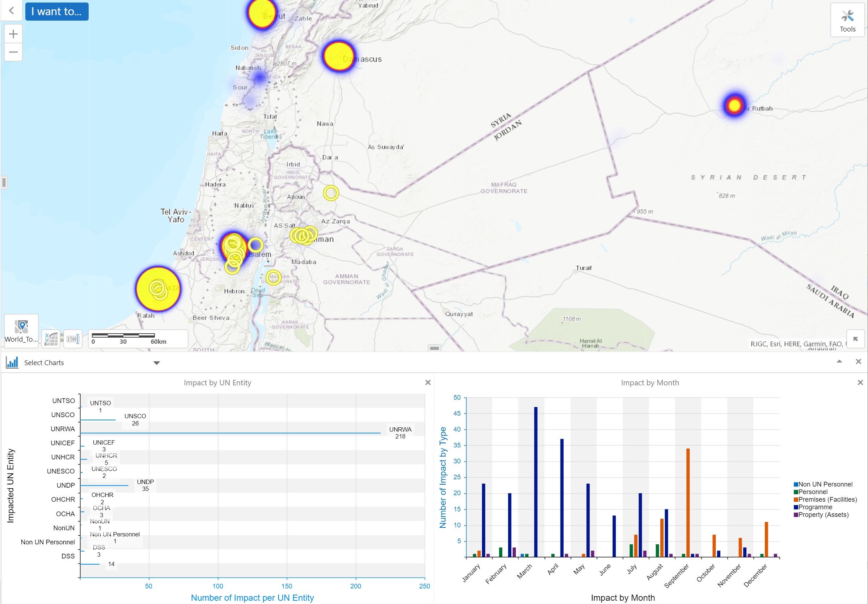Close the Impact by Month chart
This screenshot has height=604, width=868.
(x=860, y=383)
